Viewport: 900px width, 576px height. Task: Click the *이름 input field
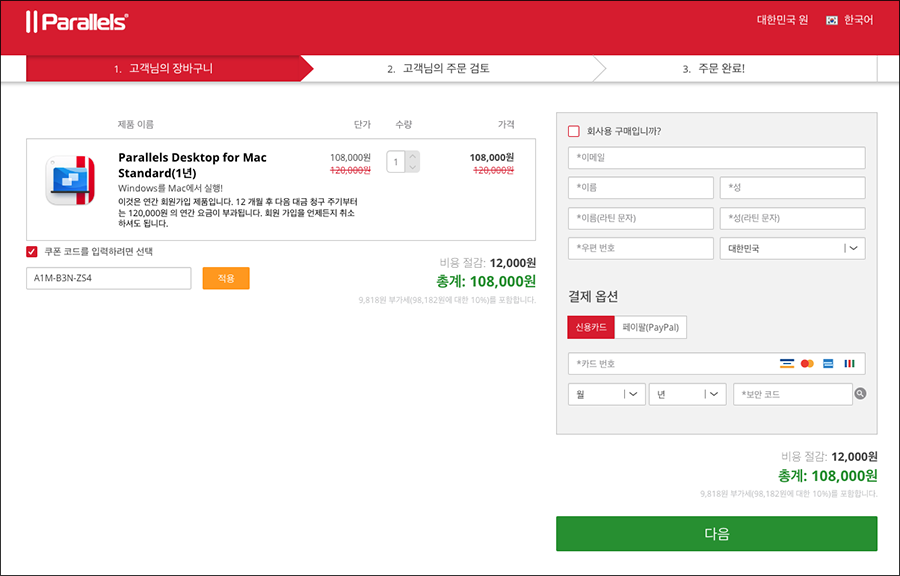[x=641, y=188]
